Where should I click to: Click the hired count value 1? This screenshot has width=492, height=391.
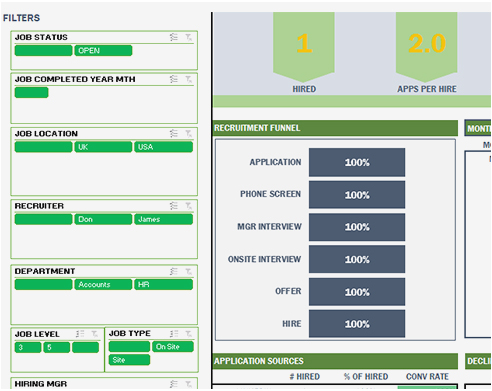(x=304, y=43)
